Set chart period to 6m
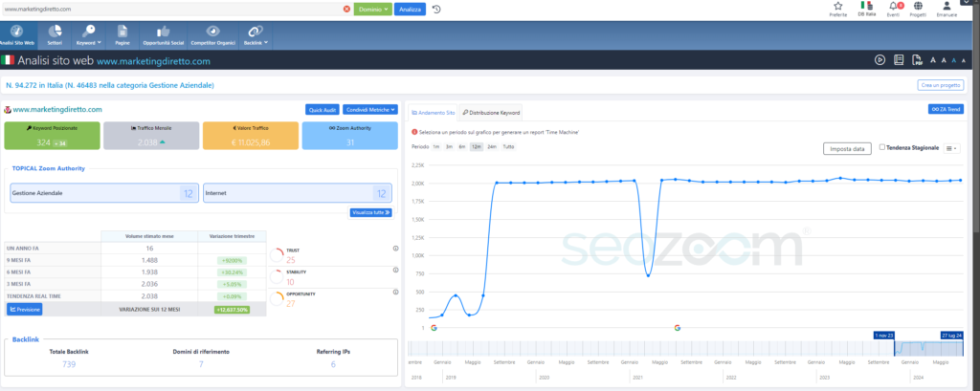 [x=462, y=146]
